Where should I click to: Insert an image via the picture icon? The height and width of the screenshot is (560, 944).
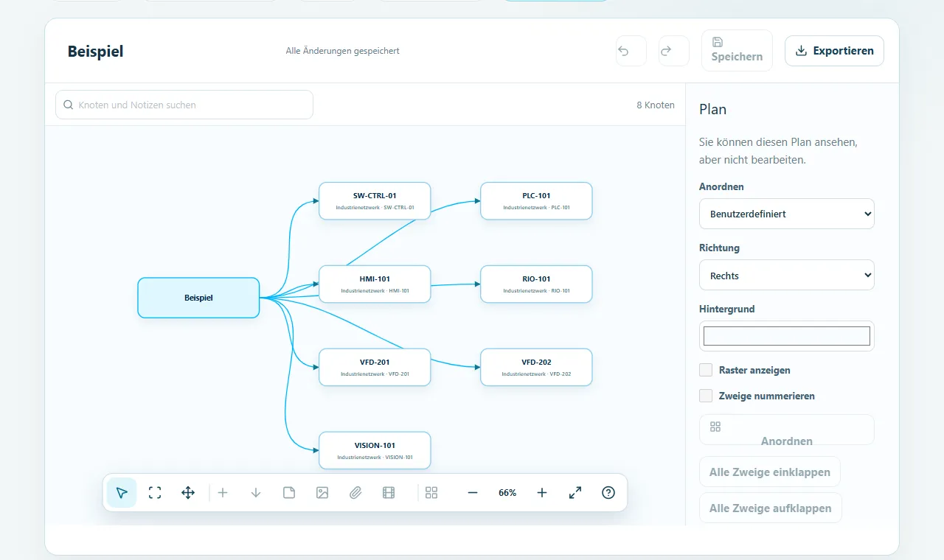point(322,493)
